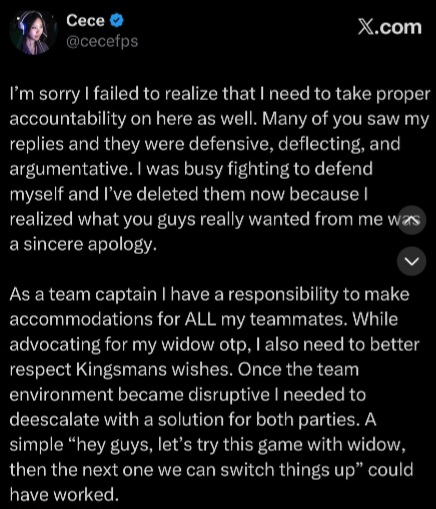Click the word "accountability" in the first paragraph

pos(68,119)
